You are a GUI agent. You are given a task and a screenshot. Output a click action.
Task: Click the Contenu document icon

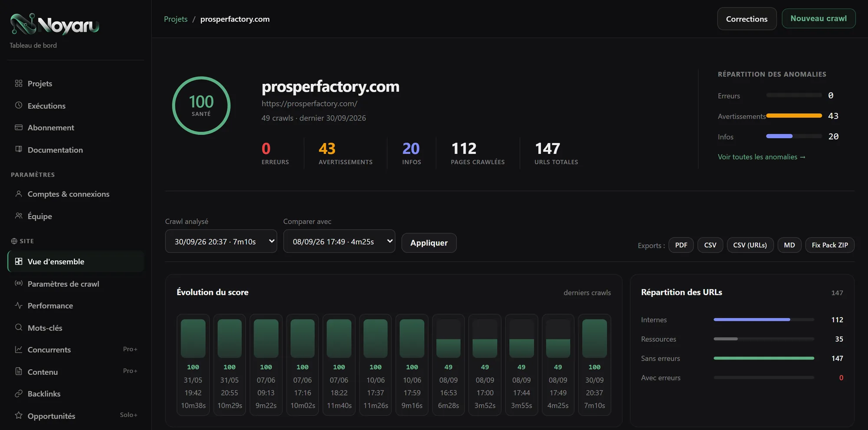pyautogui.click(x=19, y=371)
